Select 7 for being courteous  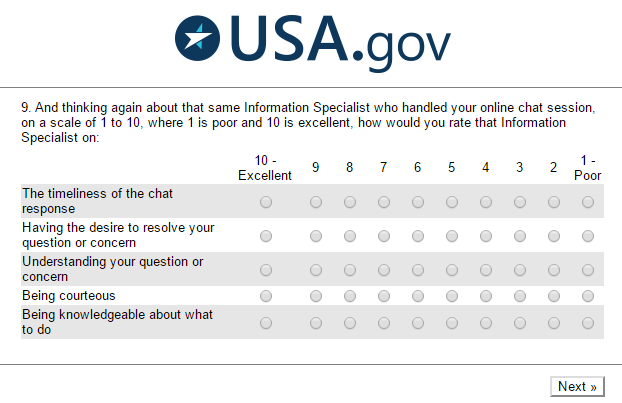(x=384, y=296)
